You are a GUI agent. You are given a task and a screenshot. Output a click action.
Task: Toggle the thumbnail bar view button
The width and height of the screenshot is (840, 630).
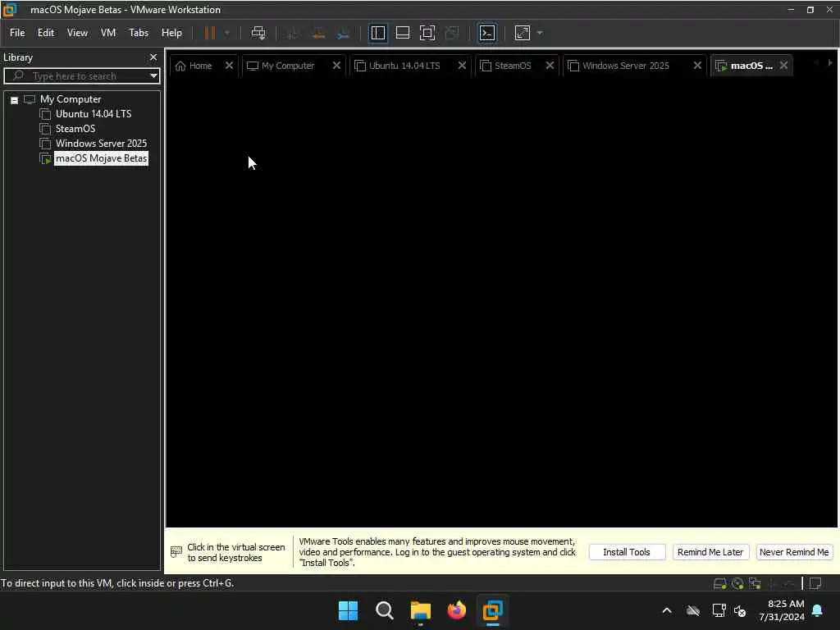tap(402, 33)
